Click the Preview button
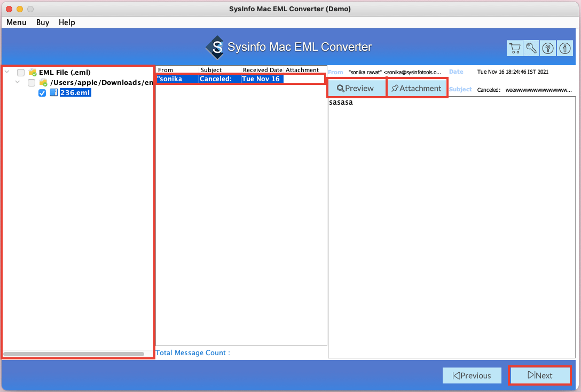Screen dimensions: 581x392 pyautogui.click(x=356, y=88)
